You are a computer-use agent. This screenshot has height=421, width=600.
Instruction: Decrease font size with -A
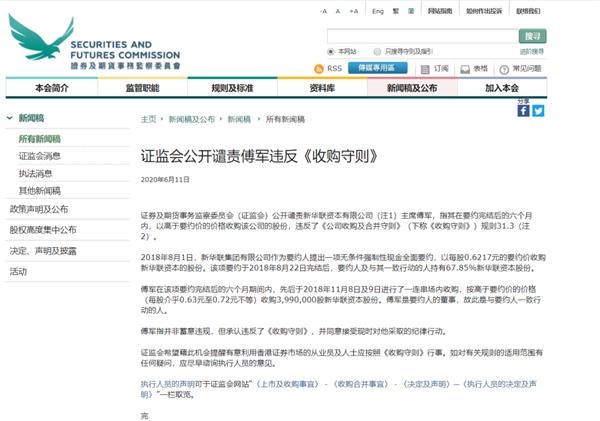323,11
